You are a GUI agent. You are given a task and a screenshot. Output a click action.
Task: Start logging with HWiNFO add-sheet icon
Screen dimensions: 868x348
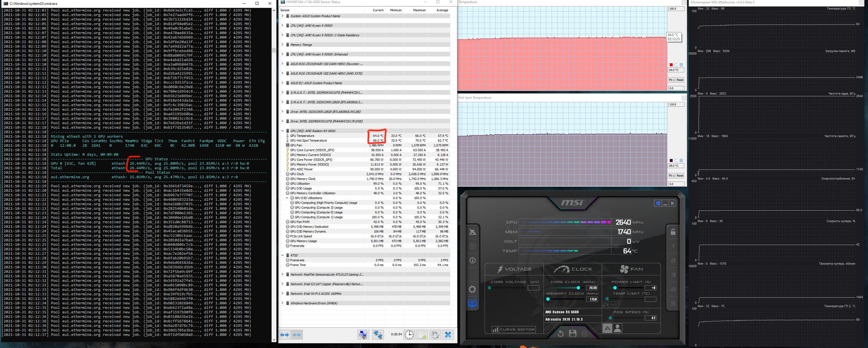[422, 334]
